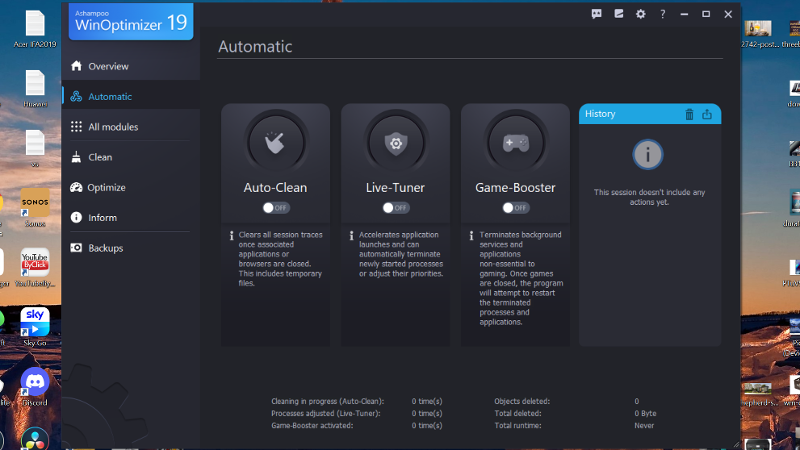This screenshot has width=800, height=450.
Task: Delete history with the trash icon
Action: click(689, 114)
